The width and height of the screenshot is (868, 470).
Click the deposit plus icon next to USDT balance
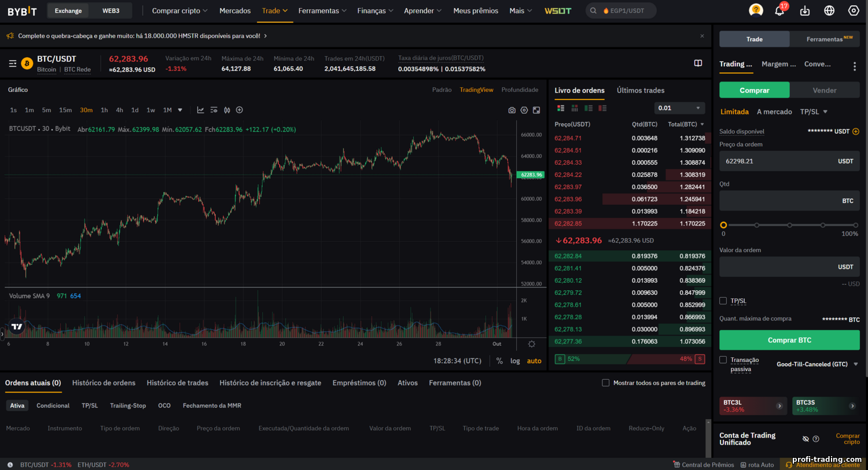856,131
